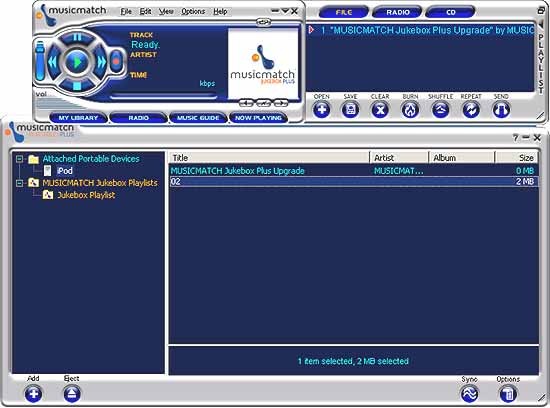The width and height of the screenshot is (550, 408).
Task: Open MY LIBRARY view
Action: click(78, 118)
